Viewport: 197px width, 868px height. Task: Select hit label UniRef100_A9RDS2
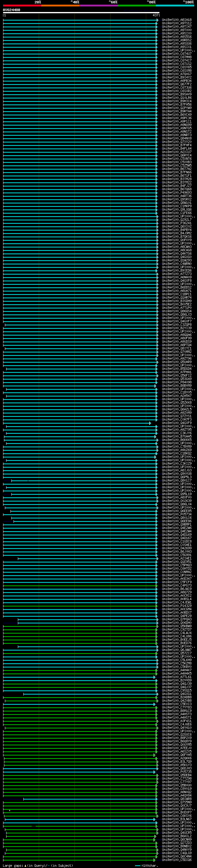[x=177, y=40]
